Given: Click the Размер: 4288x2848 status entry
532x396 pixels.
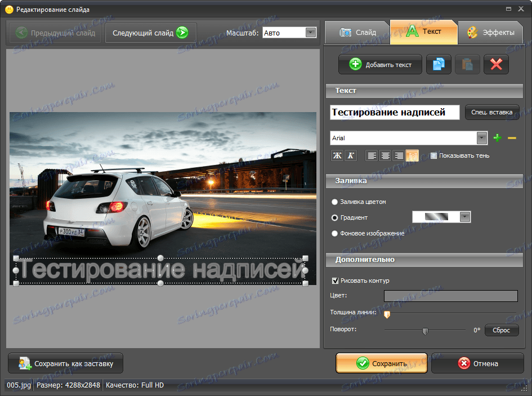Looking at the screenshot, I should pyautogui.click(x=68, y=385).
